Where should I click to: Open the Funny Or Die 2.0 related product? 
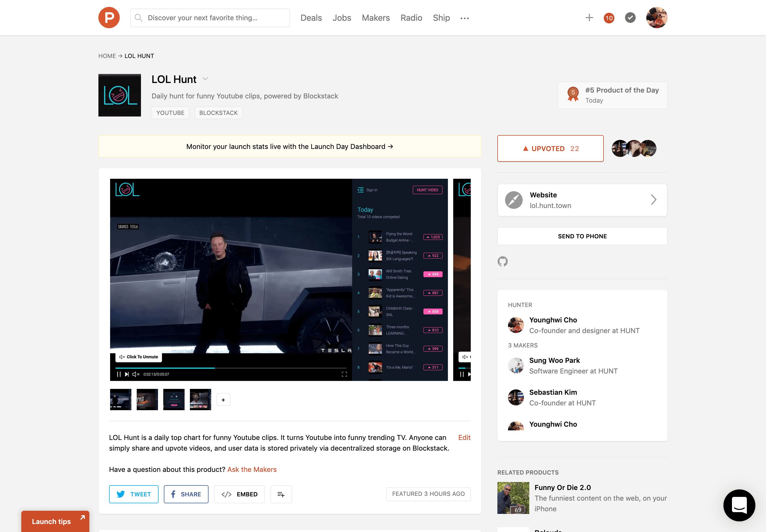coord(563,488)
